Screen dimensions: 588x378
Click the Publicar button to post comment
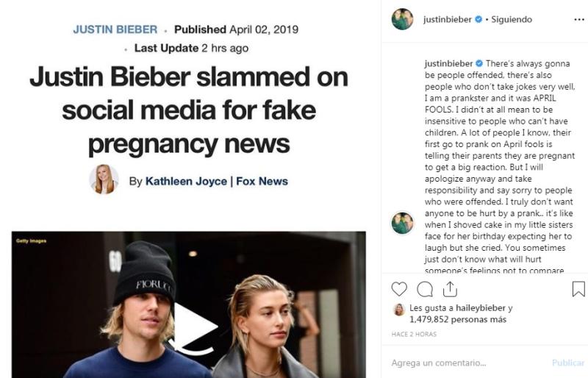click(568, 363)
